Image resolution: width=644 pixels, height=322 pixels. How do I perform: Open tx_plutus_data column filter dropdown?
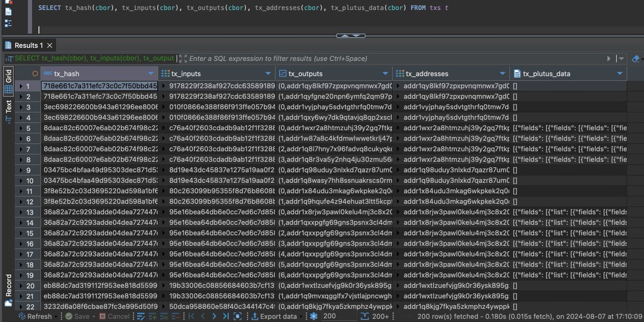[620, 74]
